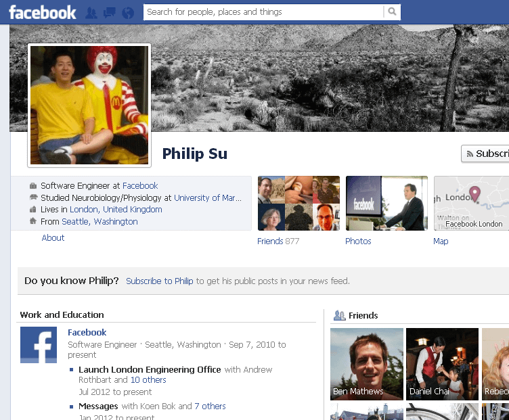Click the Facebook page logo in Work
Viewport: 509px width, 420px height.
(x=39, y=345)
